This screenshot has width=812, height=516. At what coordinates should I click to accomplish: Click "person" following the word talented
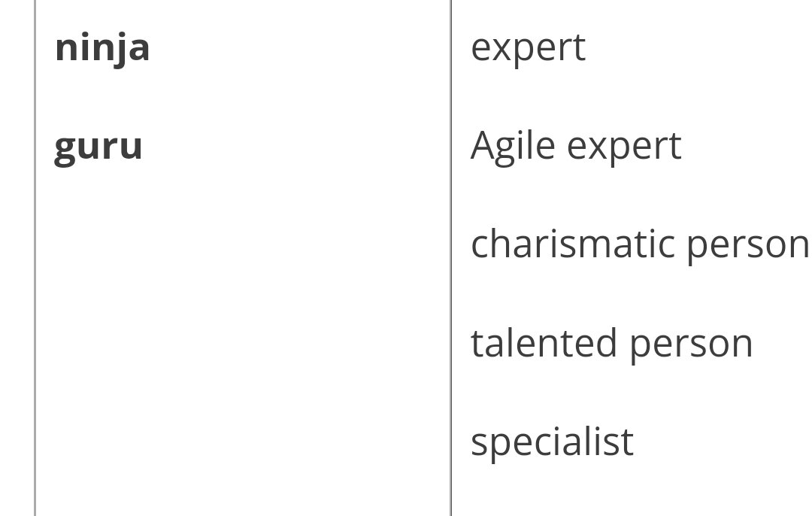coord(691,345)
